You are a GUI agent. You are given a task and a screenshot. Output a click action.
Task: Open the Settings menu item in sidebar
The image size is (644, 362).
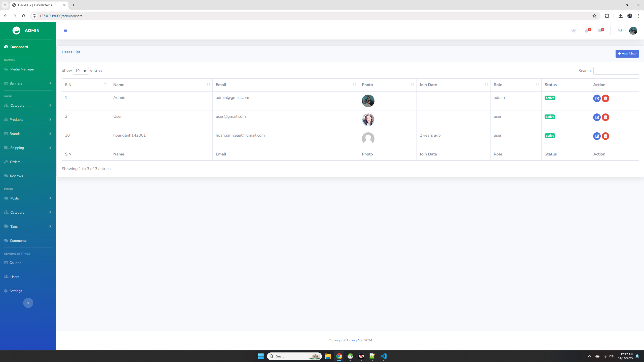(16, 290)
